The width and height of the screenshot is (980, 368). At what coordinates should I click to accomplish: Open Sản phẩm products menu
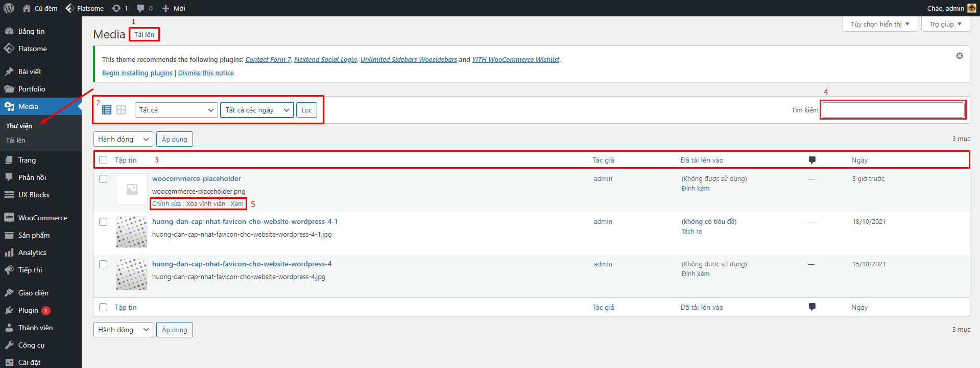click(41, 235)
